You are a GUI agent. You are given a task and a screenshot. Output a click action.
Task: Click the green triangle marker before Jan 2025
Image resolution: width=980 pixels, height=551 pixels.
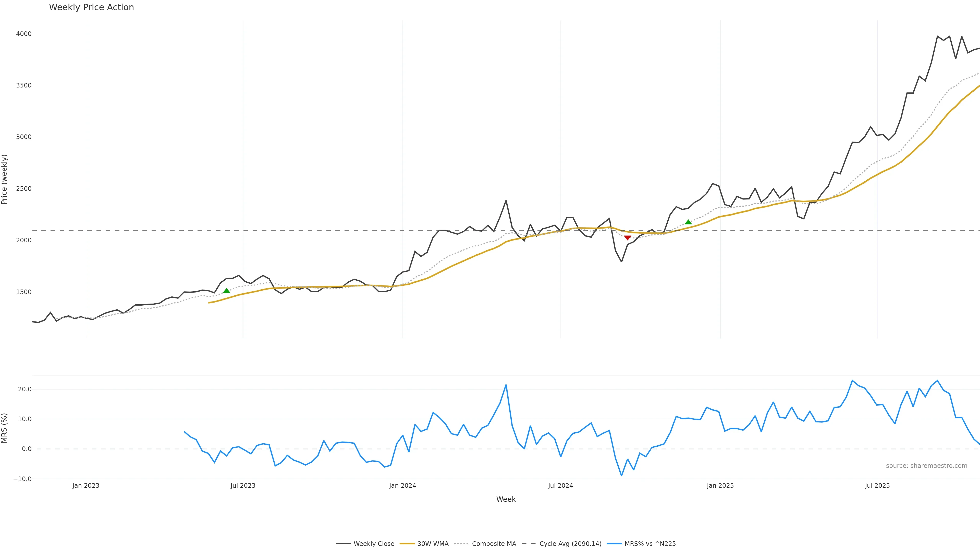[x=688, y=222]
